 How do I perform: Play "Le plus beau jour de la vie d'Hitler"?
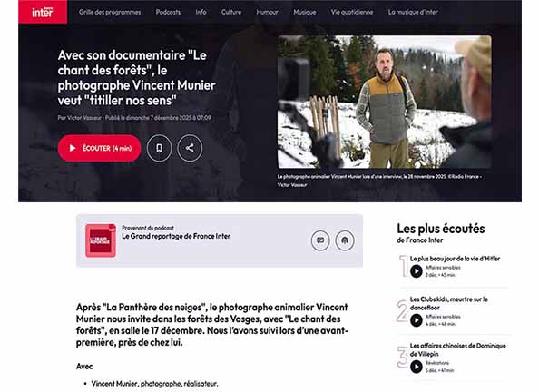(416, 271)
